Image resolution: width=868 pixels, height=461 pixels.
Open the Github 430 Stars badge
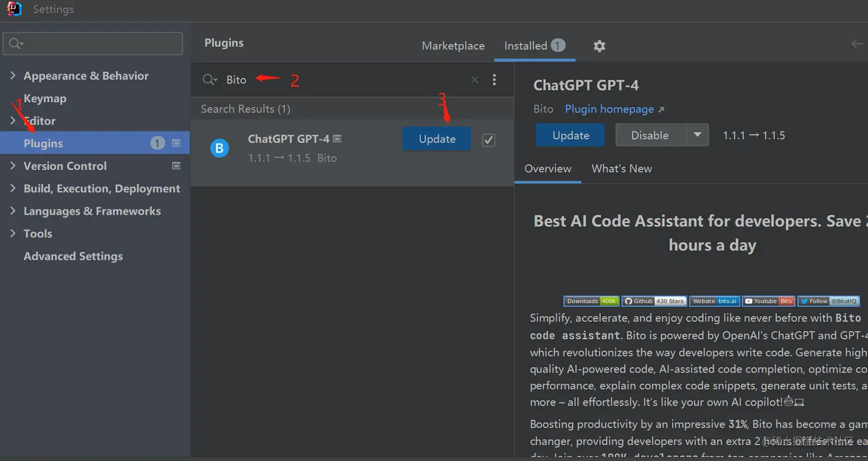coord(654,301)
